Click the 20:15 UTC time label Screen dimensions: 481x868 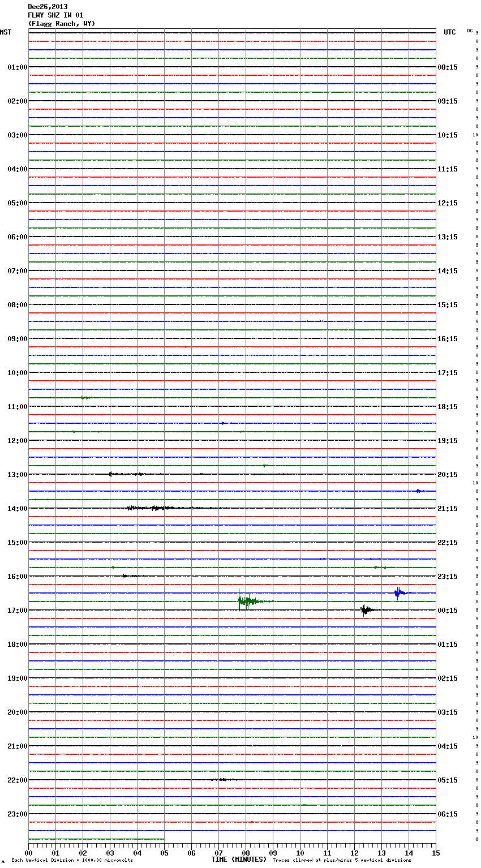[x=448, y=475]
